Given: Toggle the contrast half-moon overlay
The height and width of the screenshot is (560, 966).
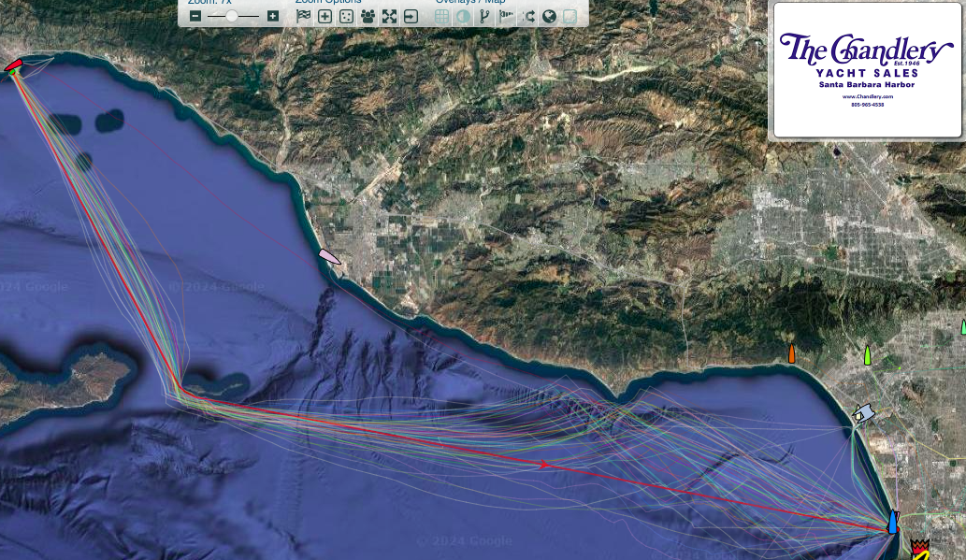Looking at the screenshot, I should 462,16.
